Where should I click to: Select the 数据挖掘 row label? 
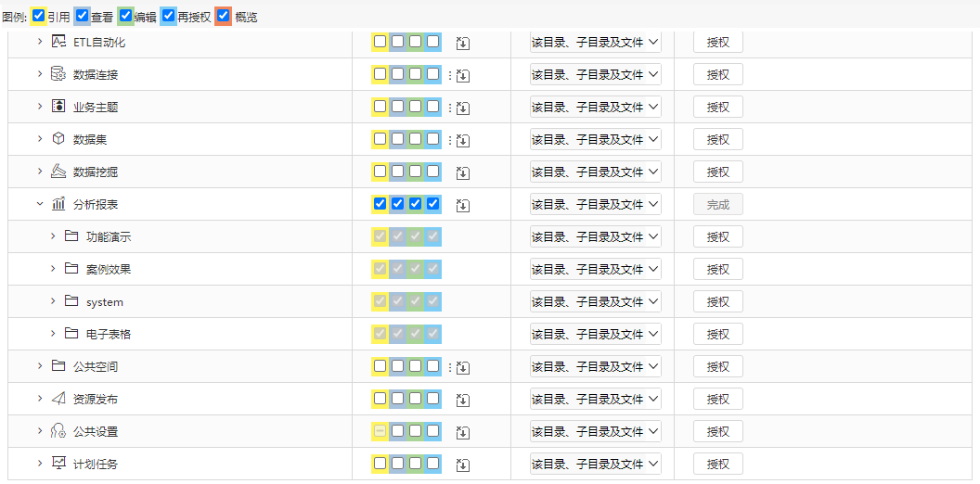pyautogui.click(x=96, y=172)
